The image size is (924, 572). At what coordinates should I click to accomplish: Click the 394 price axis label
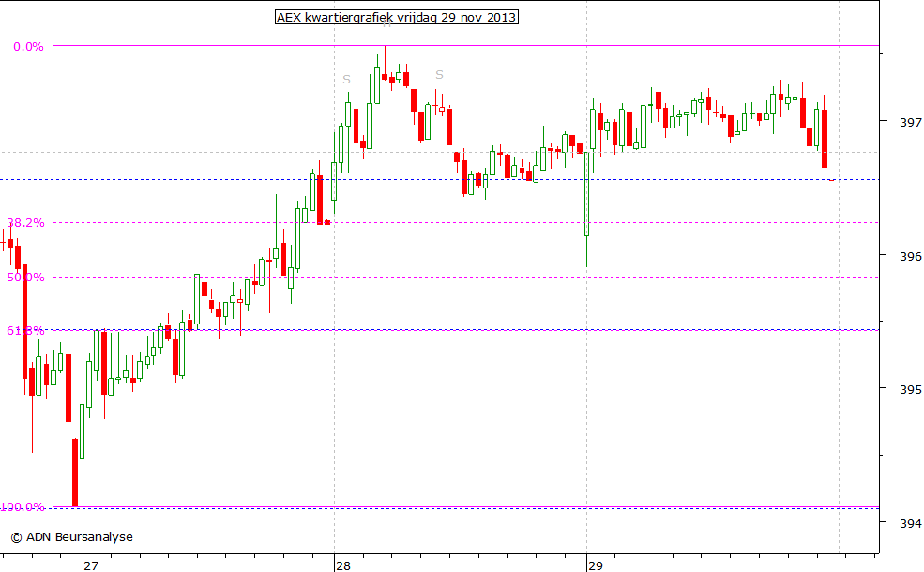911,523
